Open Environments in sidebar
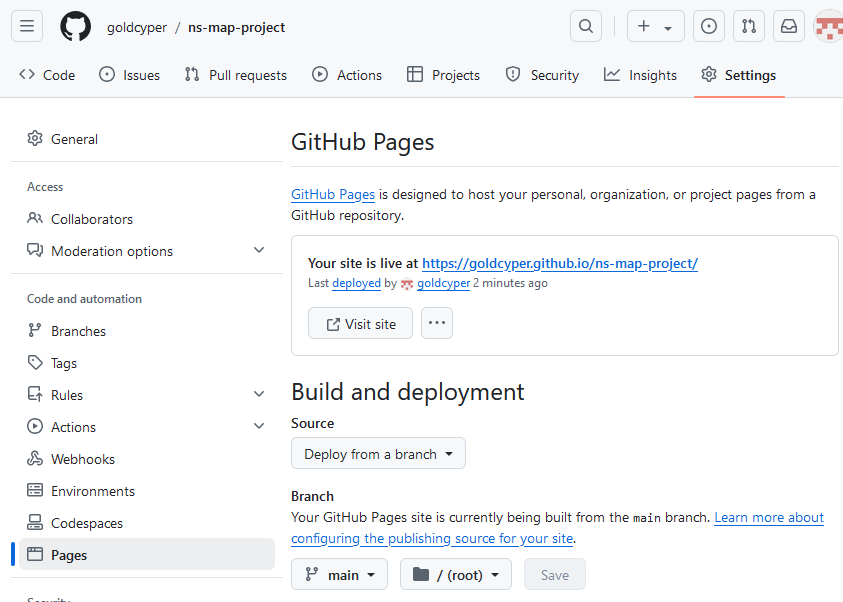 tap(147, 491)
